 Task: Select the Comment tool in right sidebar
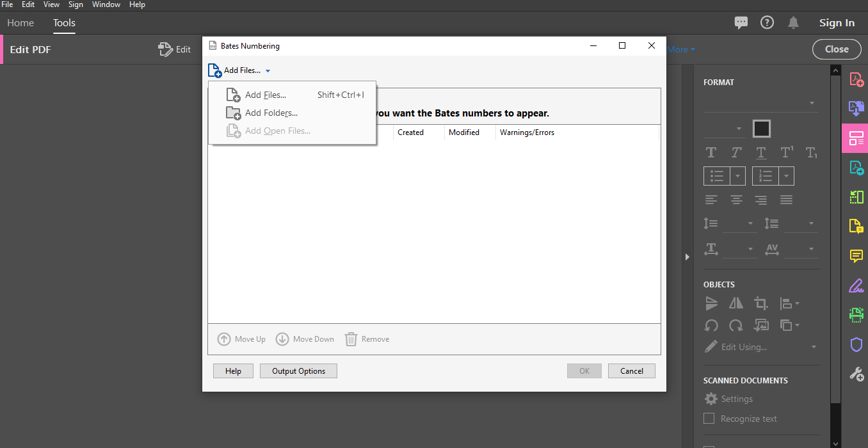tap(856, 256)
